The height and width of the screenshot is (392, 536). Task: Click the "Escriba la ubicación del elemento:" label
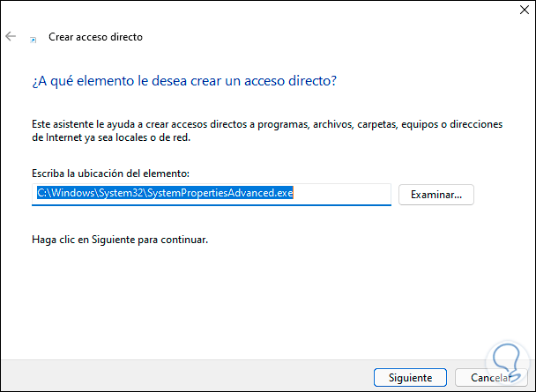click(110, 174)
